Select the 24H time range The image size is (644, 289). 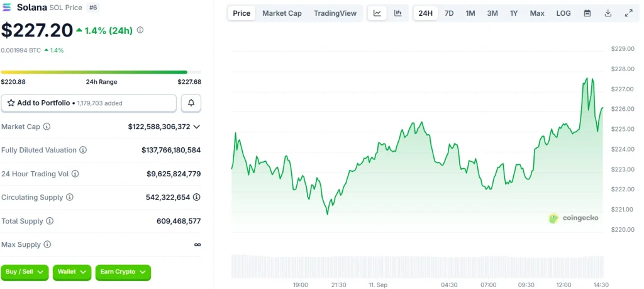426,13
